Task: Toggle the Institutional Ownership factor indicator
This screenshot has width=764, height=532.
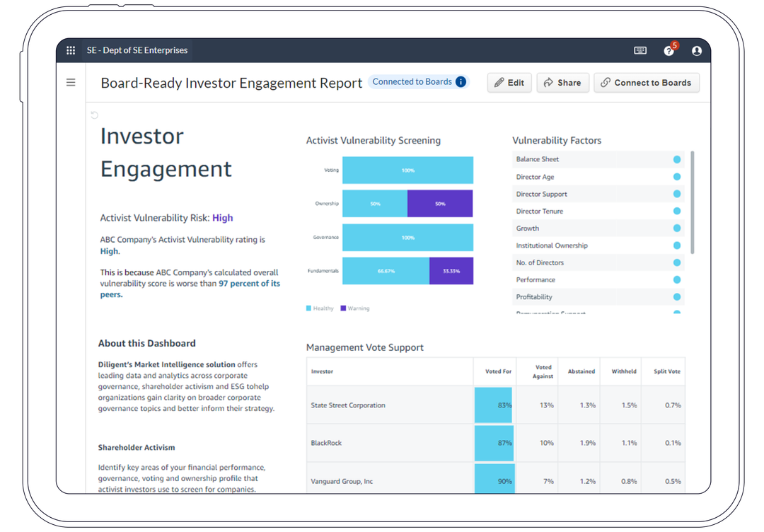Action: click(676, 245)
